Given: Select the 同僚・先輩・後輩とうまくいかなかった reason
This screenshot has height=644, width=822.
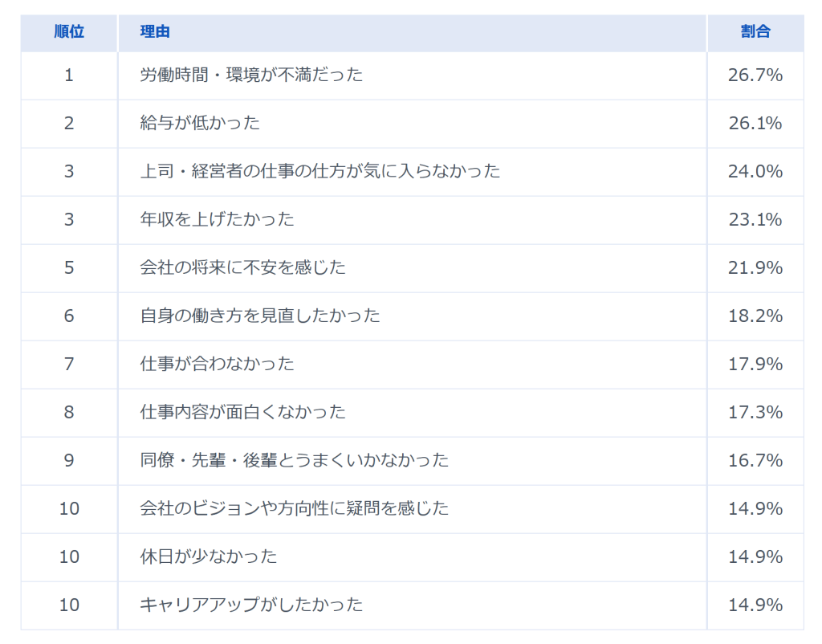Looking at the screenshot, I should 294,461.
